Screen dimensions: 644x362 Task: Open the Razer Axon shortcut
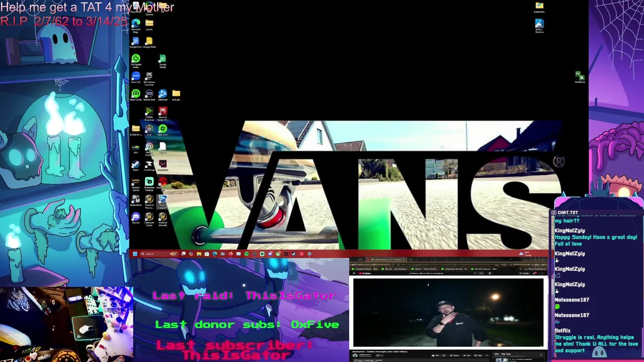(x=163, y=130)
